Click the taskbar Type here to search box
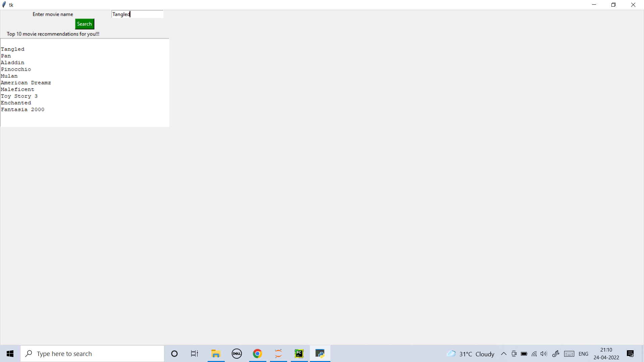 pyautogui.click(x=92, y=354)
